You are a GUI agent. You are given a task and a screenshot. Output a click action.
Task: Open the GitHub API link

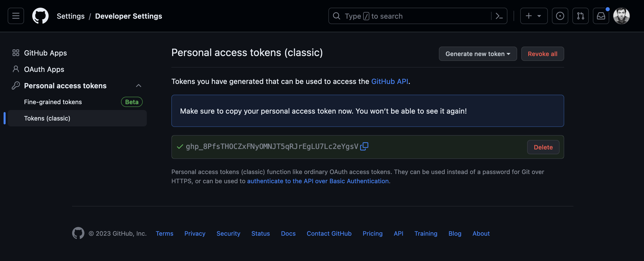390,81
